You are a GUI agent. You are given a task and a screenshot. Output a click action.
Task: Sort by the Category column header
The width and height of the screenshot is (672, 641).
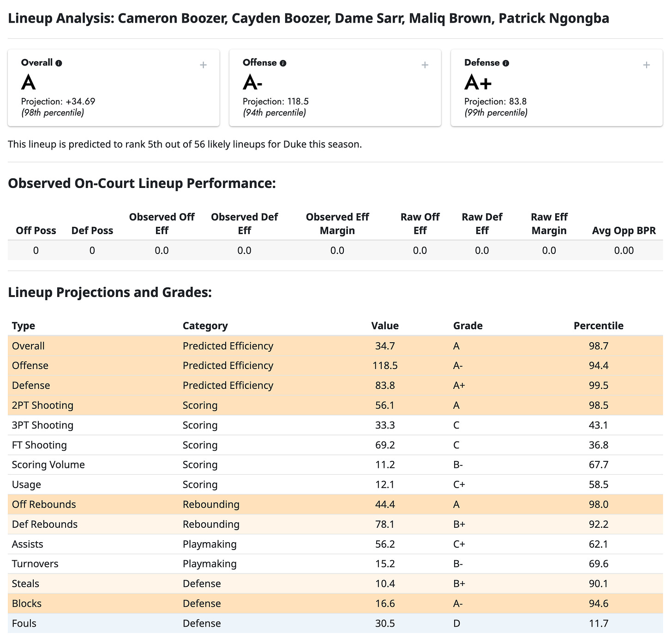point(205,326)
